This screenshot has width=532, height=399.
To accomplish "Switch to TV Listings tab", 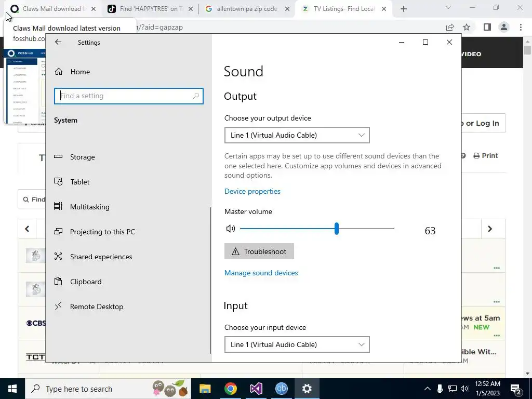I will coord(344,9).
